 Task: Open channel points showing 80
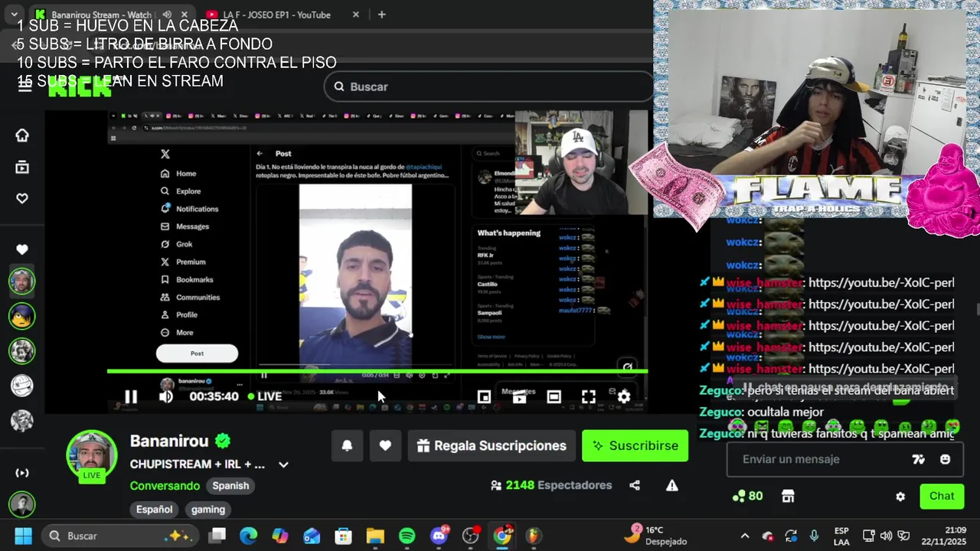pos(747,496)
